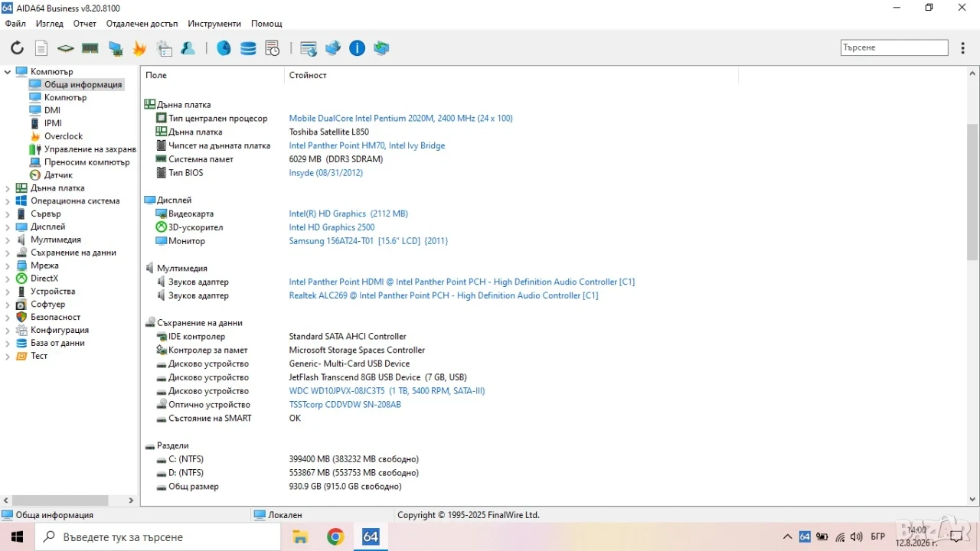Image resolution: width=980 pixels, height=551 pixels.
Task: Click the monitors with green arrow toolbar icon
Action: [x=381, y=48]
